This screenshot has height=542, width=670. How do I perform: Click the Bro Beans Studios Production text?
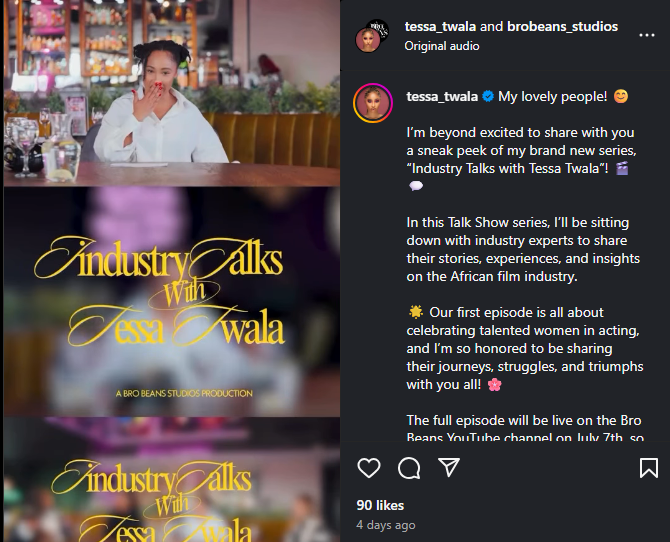coord(184,393)
